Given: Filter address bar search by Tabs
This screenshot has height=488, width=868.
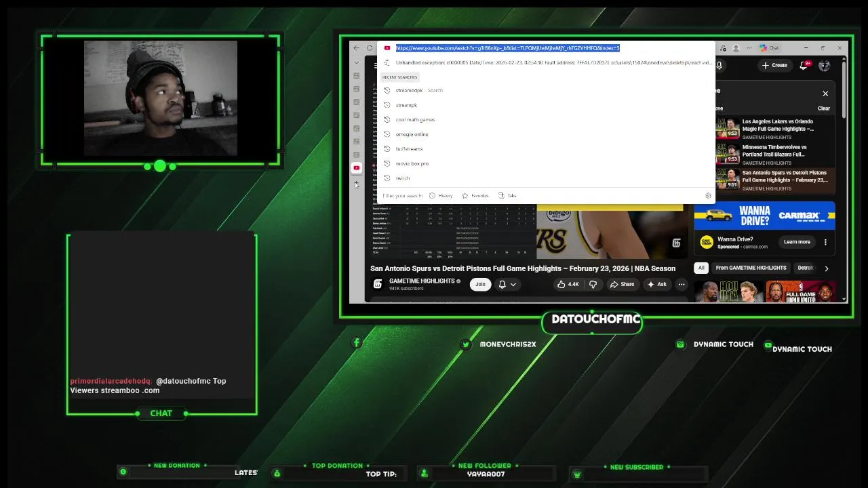Looking at the screenshot, I should click(x=507, y=195).
